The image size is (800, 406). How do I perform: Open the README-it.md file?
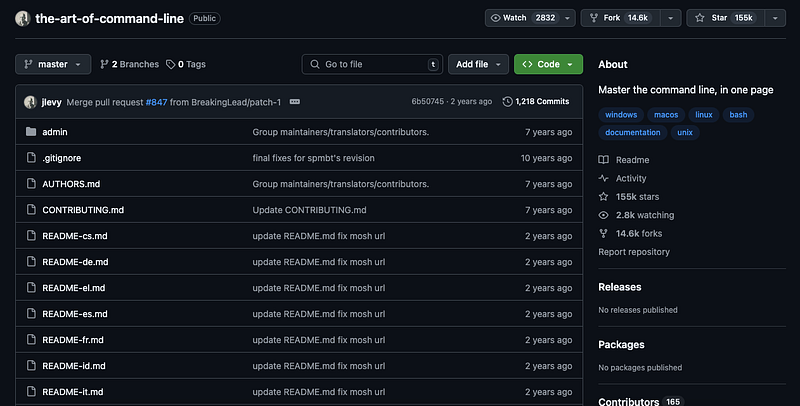72,392
